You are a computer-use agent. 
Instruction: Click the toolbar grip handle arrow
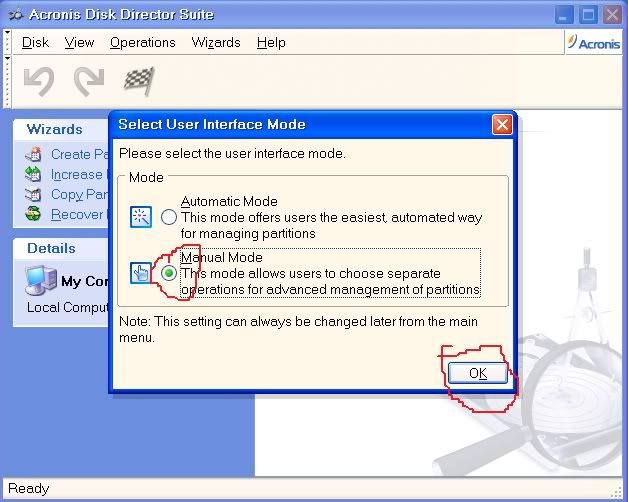[x=7, y=58]
